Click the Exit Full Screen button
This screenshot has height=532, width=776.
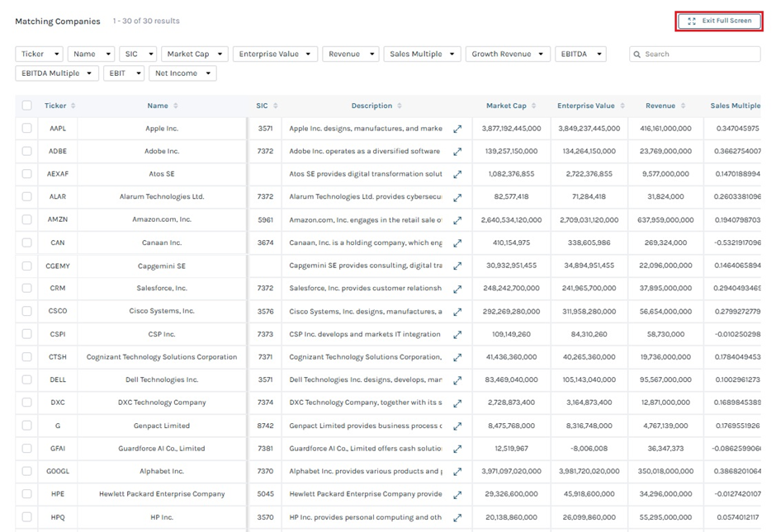[719, 21]
